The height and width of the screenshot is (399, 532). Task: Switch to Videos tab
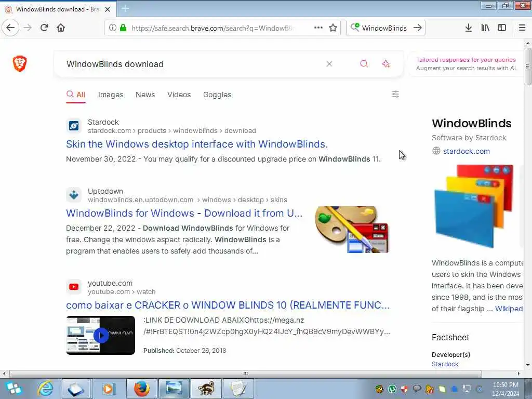coord(179,95)
